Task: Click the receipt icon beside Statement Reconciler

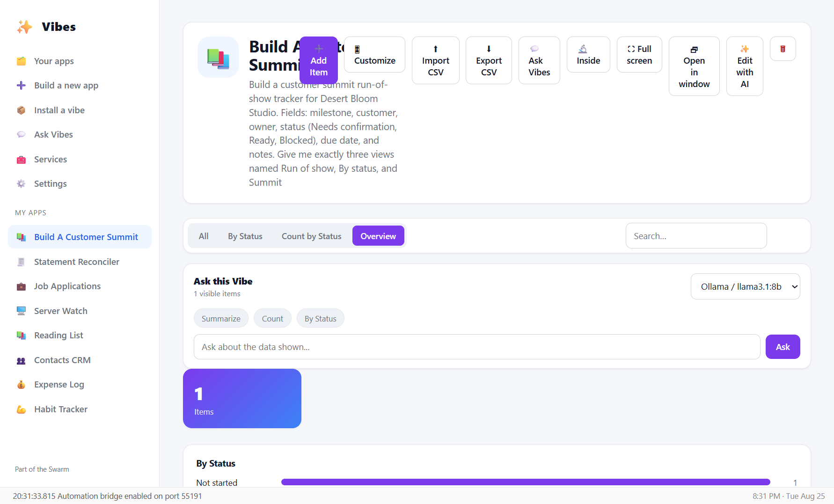Action: click(21, 262)
